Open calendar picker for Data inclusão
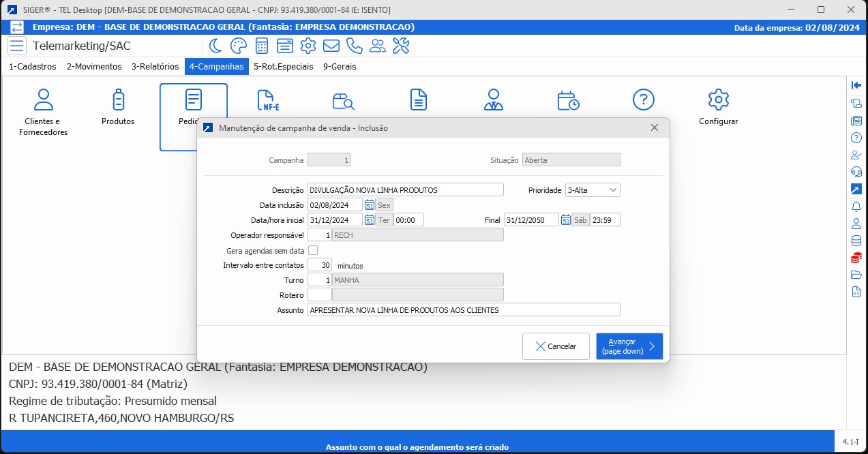 370,205
